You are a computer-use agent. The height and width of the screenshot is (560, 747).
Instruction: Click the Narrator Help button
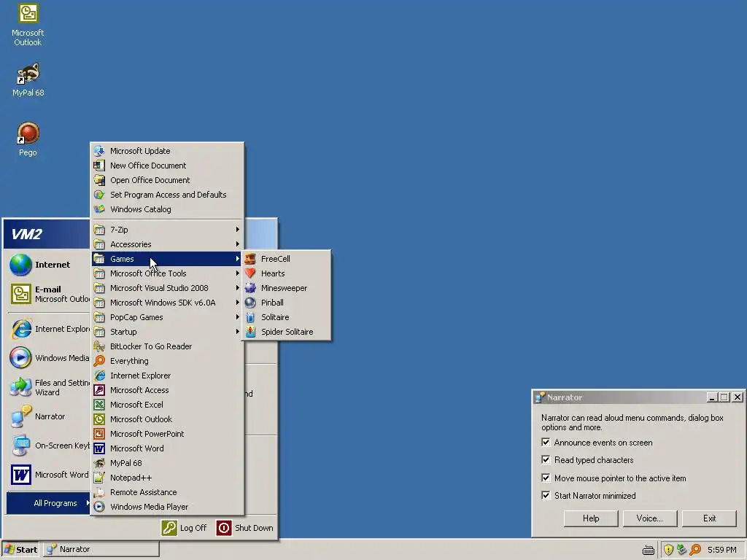pyautogui.click(x=591, y=518)
